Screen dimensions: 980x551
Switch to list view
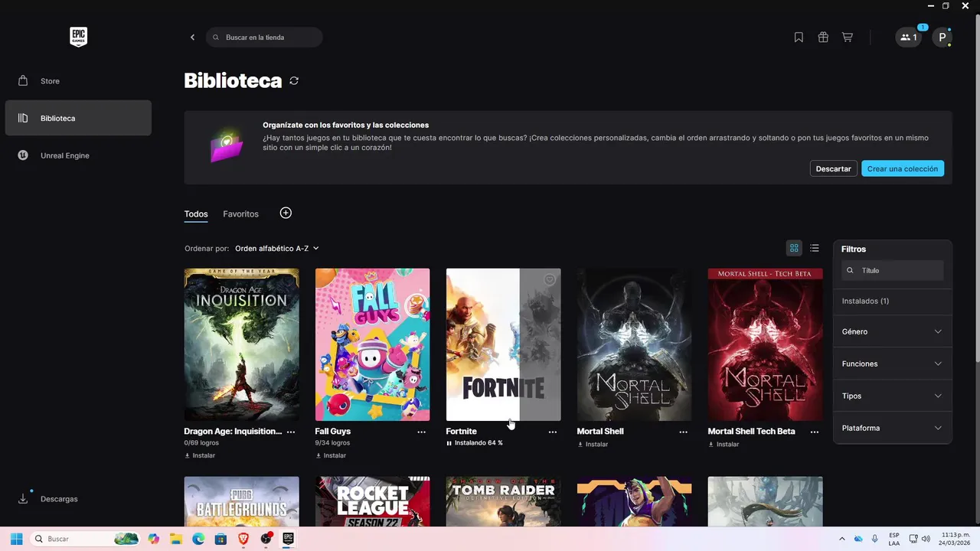coord(815,248)
